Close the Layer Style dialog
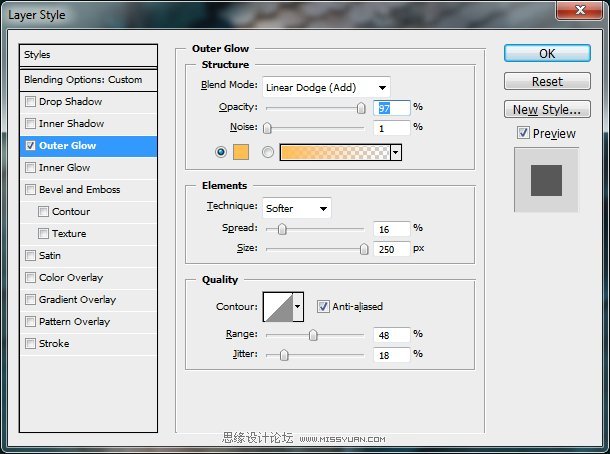This screenshot has height=454, width=610. (x=580, y=9)
